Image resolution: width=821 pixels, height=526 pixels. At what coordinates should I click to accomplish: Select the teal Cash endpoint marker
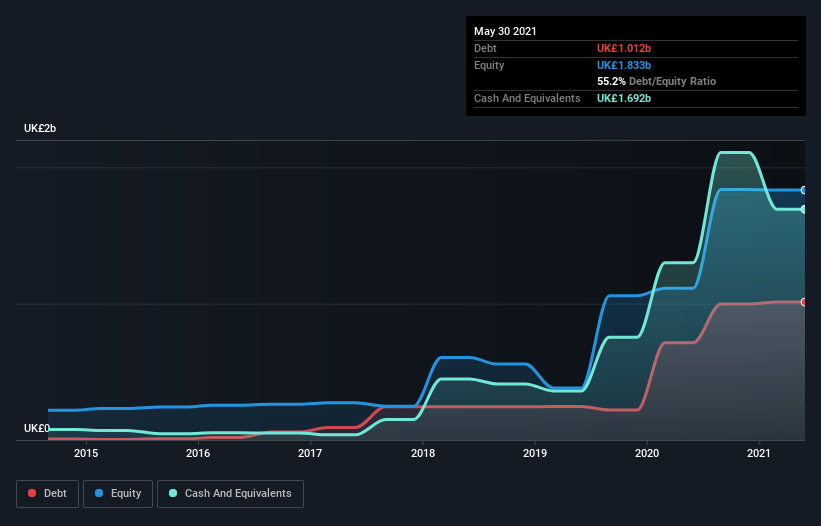click(x=804, y=209)
